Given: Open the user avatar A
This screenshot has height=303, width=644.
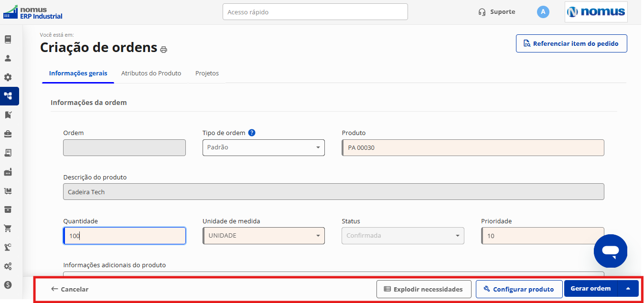Looking at the screenshot, I should click(543, 12).
